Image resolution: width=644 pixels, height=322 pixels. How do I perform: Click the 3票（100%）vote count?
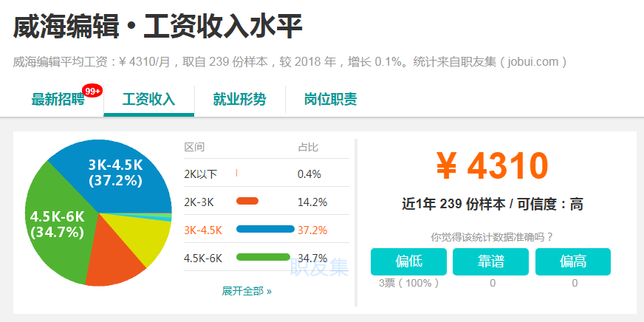pyautogui.click(x=408, y=283)
